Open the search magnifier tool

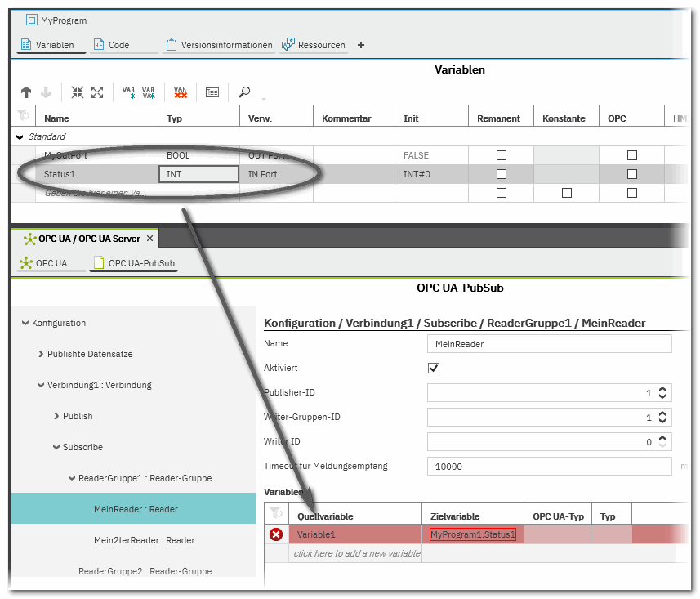point(244,92)
